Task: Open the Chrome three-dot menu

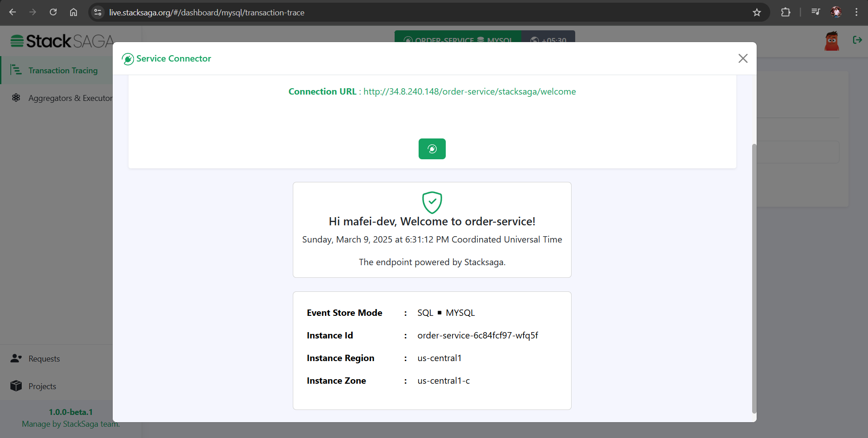Action: point(856,12)
